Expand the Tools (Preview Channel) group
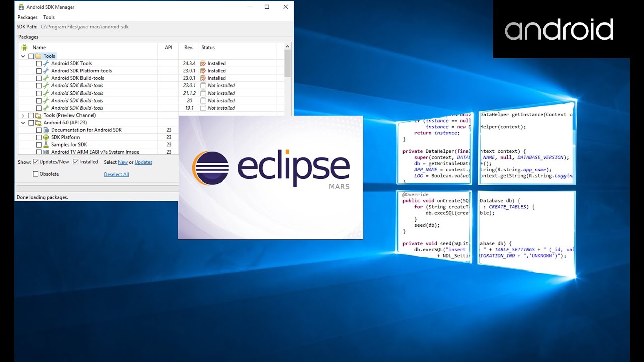The height and width of the screenshot is (362, 644). point(23,115)
